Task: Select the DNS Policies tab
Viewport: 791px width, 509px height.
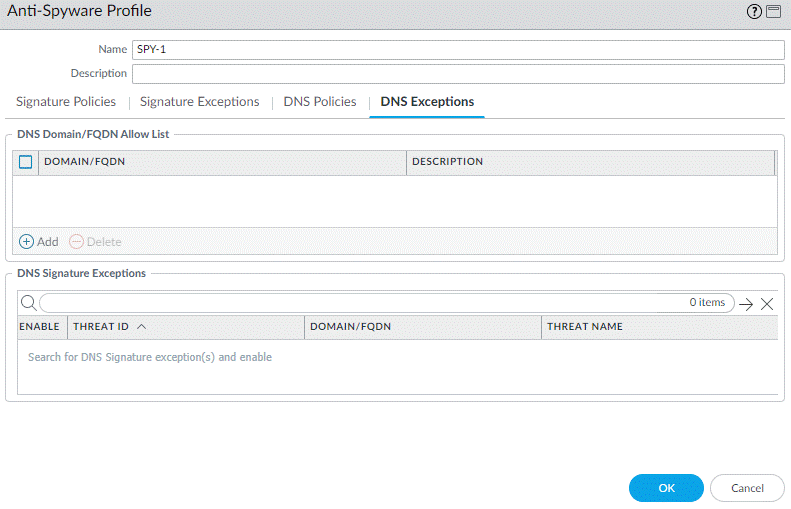Action: point(320,102)
